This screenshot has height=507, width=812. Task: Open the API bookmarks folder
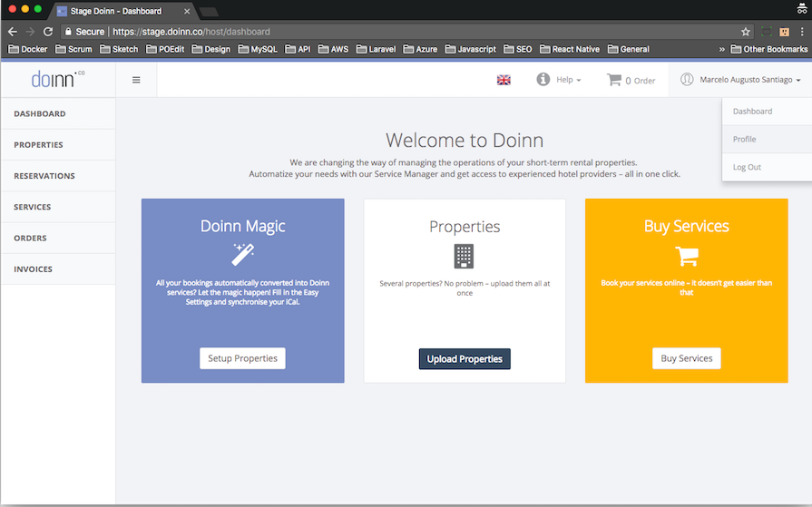tap(298, 49)
